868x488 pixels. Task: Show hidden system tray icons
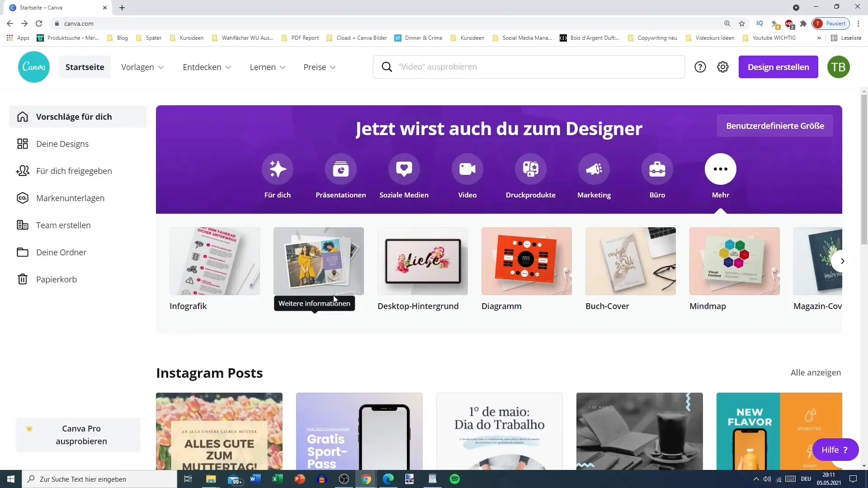[x=756, y=479]
